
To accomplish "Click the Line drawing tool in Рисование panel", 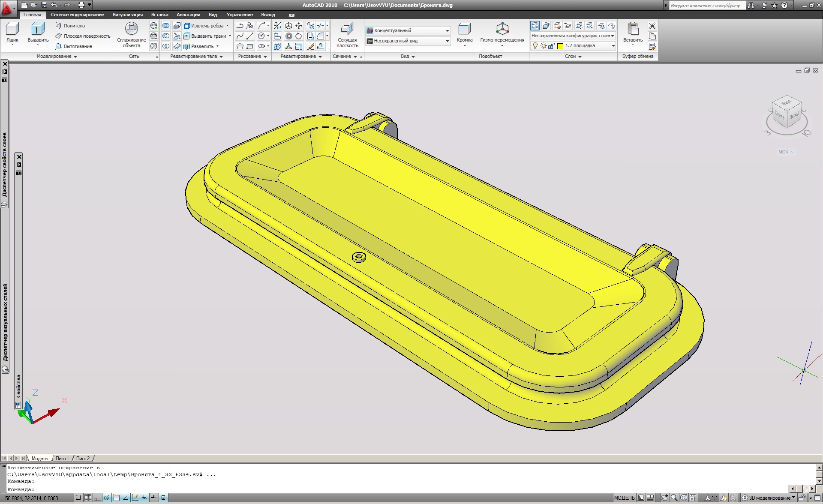I will pyautogui.click(x=250, y=36).
